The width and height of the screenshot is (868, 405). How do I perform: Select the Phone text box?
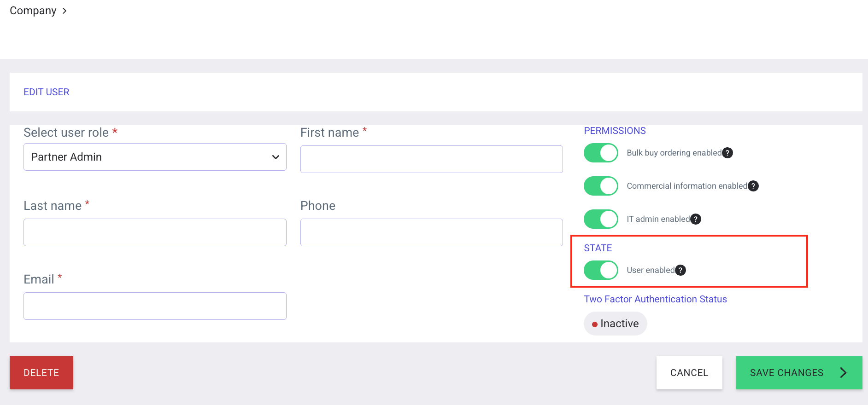pos(431,232)
